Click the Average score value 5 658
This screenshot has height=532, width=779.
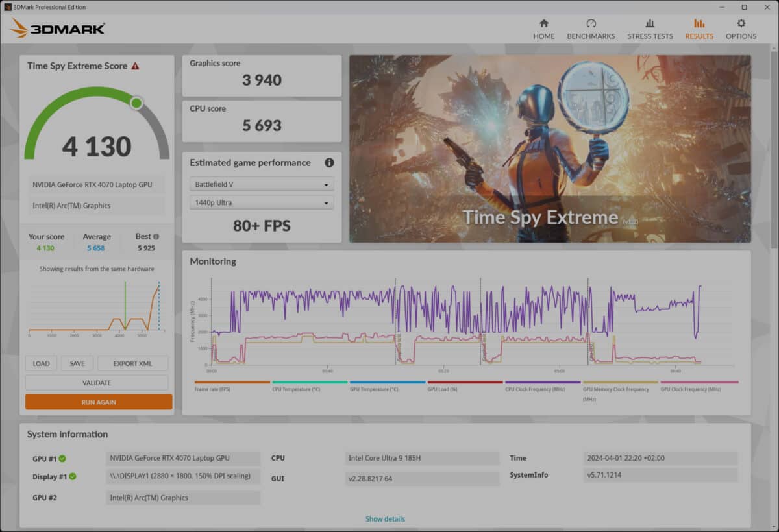pyautogui.click(x=96, y=248)
